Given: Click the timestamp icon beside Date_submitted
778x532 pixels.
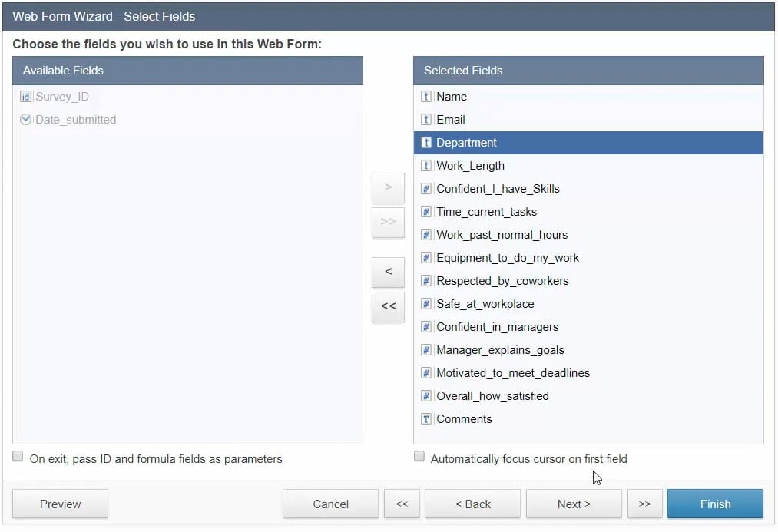Looking at the screenshot, I should [25, 120].
